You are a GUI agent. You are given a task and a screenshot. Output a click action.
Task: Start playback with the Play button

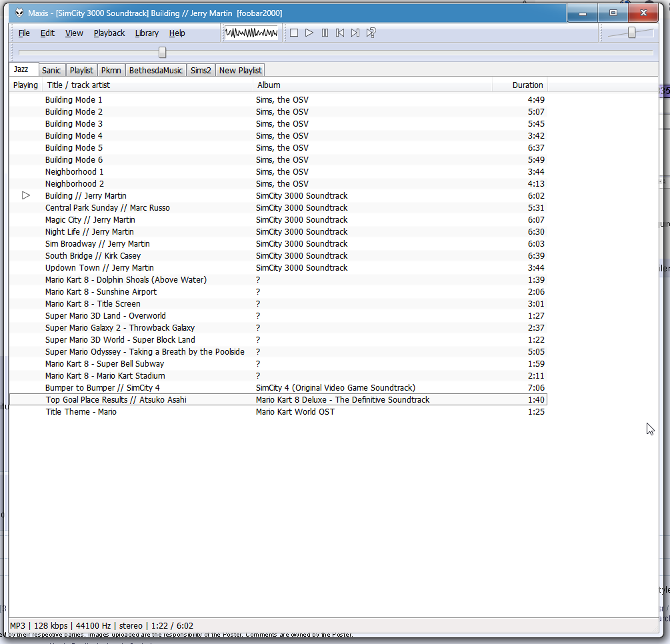[x=309, y=33]
